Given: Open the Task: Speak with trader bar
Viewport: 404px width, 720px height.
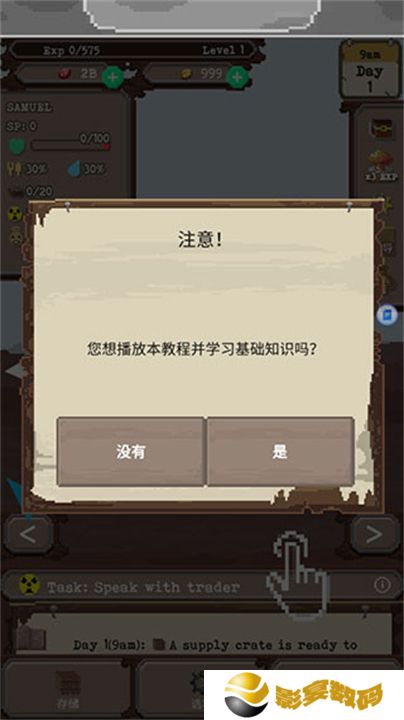Looking at the screenshot, I should coord(201,586).
